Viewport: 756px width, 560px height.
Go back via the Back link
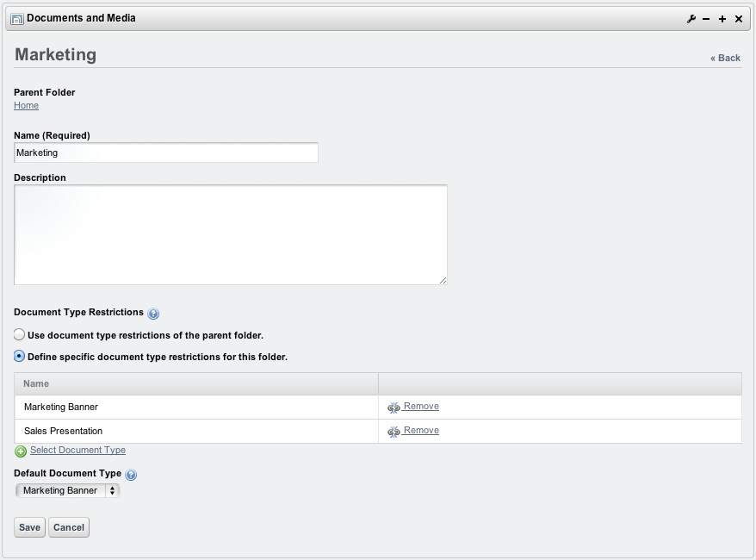(x=725, y=58)
